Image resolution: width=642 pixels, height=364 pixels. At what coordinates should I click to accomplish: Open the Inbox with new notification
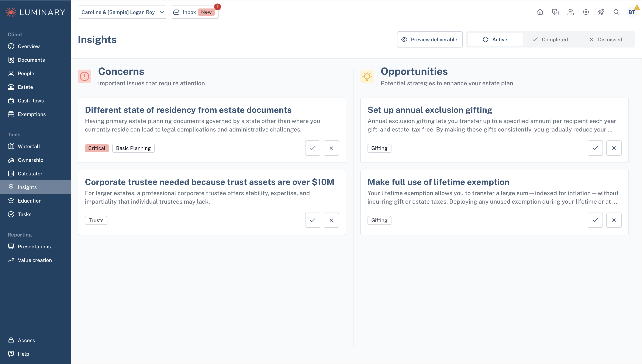[194, 12]
